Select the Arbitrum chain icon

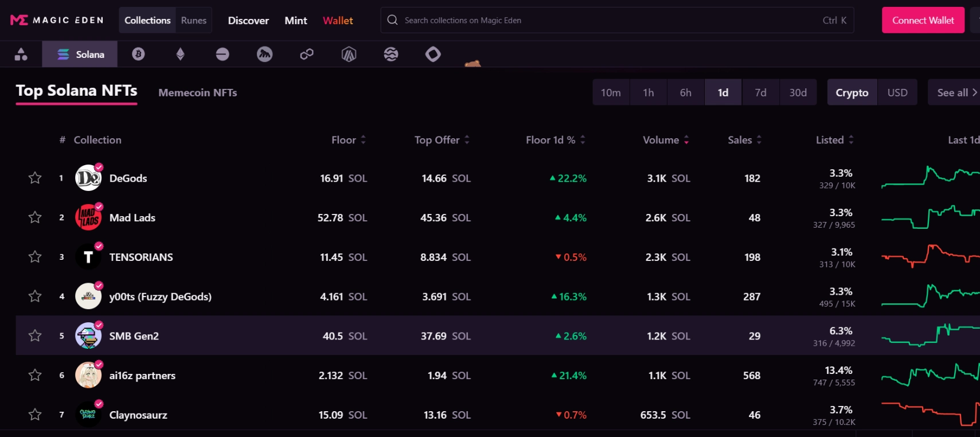point(349,54)
